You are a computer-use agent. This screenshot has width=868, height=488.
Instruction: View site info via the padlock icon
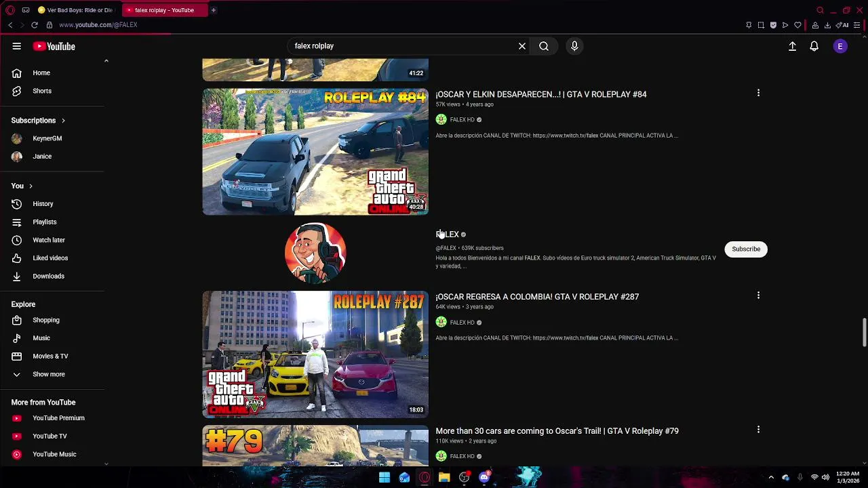[x=50, y=25]
